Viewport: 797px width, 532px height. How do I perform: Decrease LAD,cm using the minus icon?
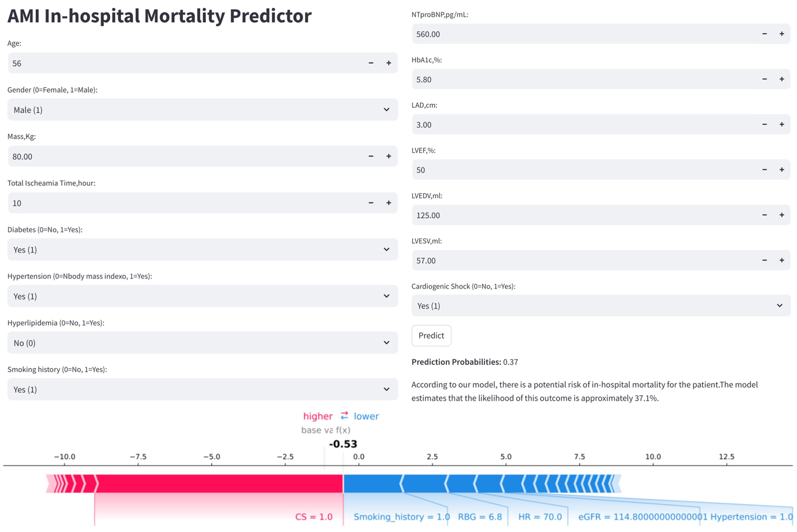pyautogui.click(x=764, y=124)
